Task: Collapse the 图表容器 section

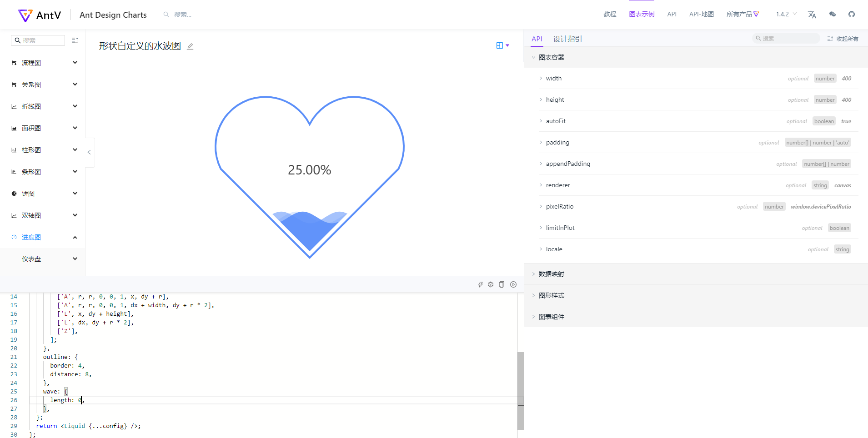Action: [551, 57]
